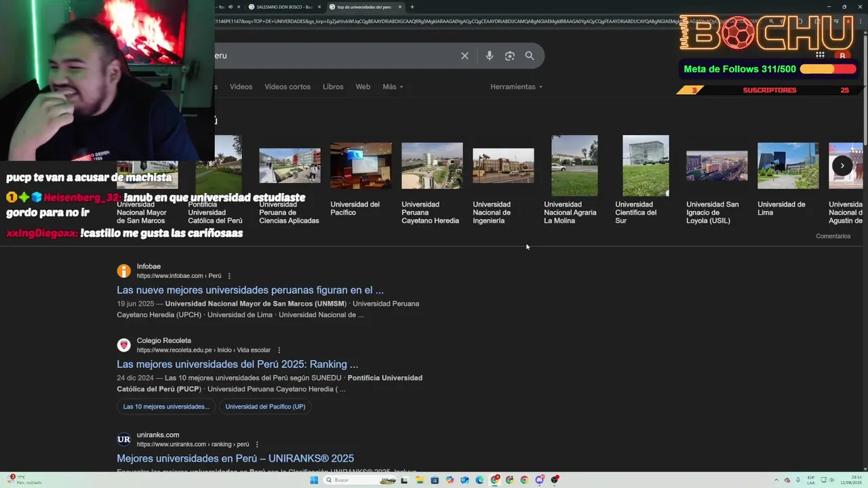868x488 pixels.
Task: Click the Universidad del Pacífico (UP) chip
Action: pyautogui.click(x=265, y=407)
